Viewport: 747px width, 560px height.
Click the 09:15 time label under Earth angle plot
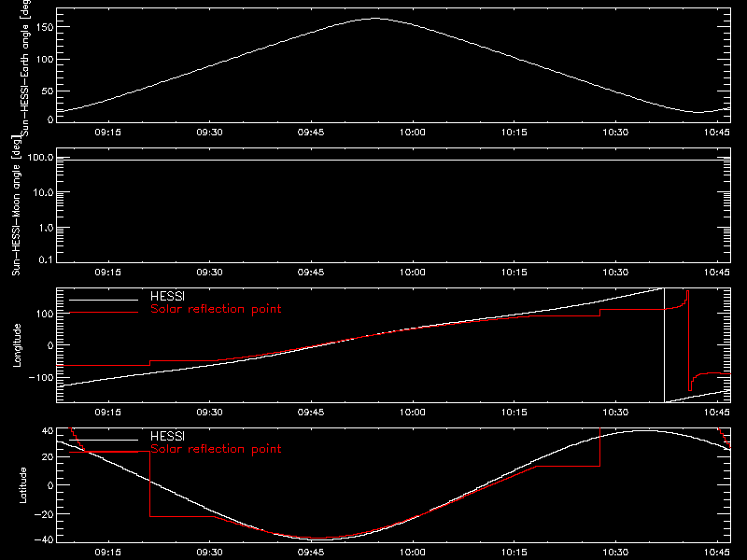107,133
